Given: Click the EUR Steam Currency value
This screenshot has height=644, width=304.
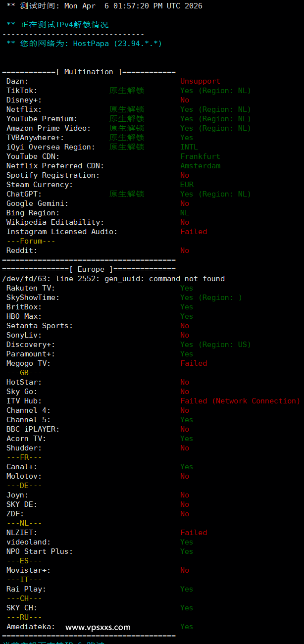Looking at the screenshot, I should tap(187, 185).
